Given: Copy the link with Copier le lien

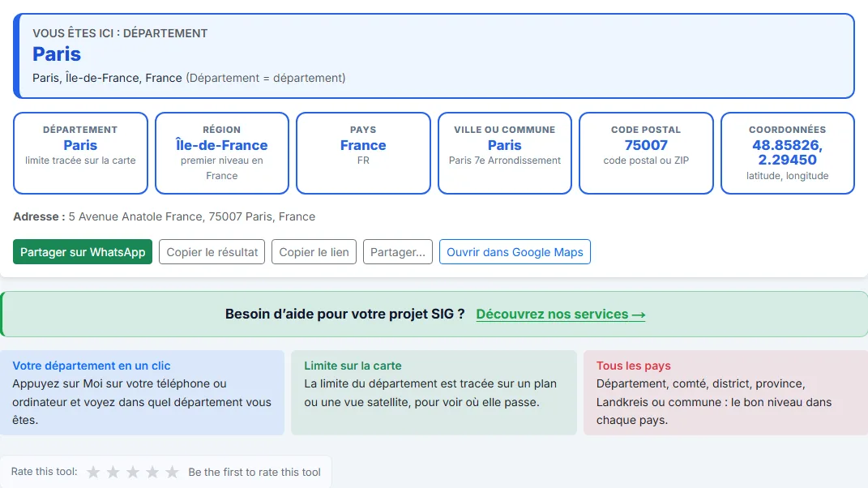Looking at the screenshot, I should tap(314, 252).
